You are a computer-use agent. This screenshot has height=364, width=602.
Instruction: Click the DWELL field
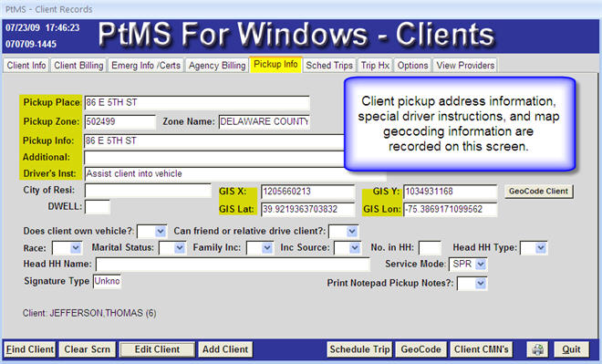(x=97, y=207)
